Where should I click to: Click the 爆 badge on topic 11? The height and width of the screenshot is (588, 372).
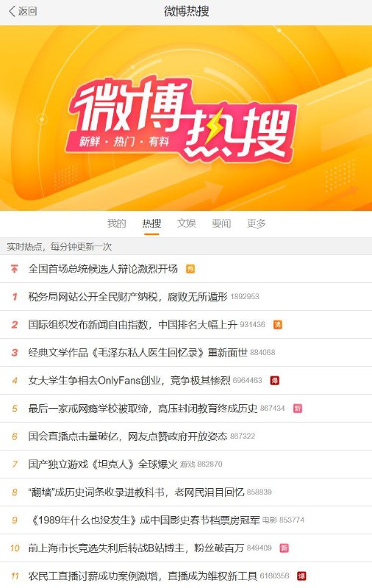[301, 576]
